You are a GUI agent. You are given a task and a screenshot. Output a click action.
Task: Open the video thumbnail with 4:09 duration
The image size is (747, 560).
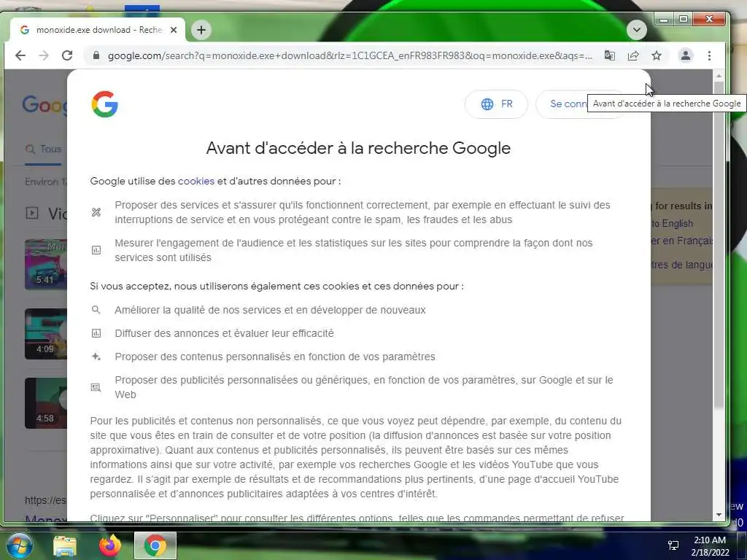point(46,334)
